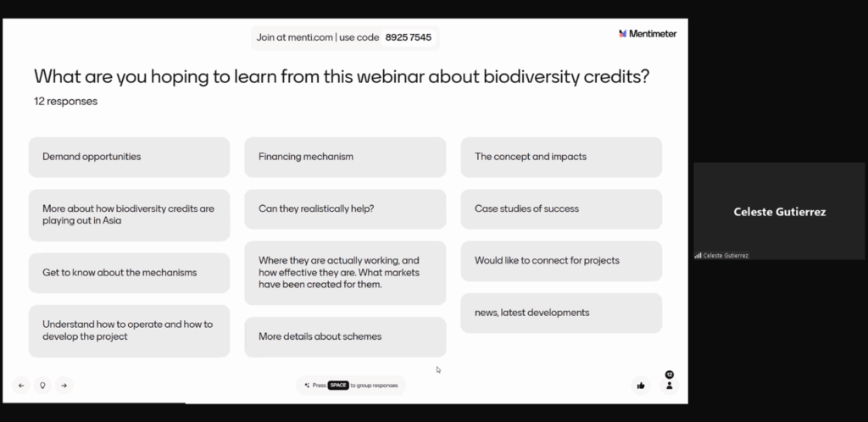Click the menti.com join code banner
The height and width of the screenshot is (422, 868).
pyautogui.click(x=347, y=37)
